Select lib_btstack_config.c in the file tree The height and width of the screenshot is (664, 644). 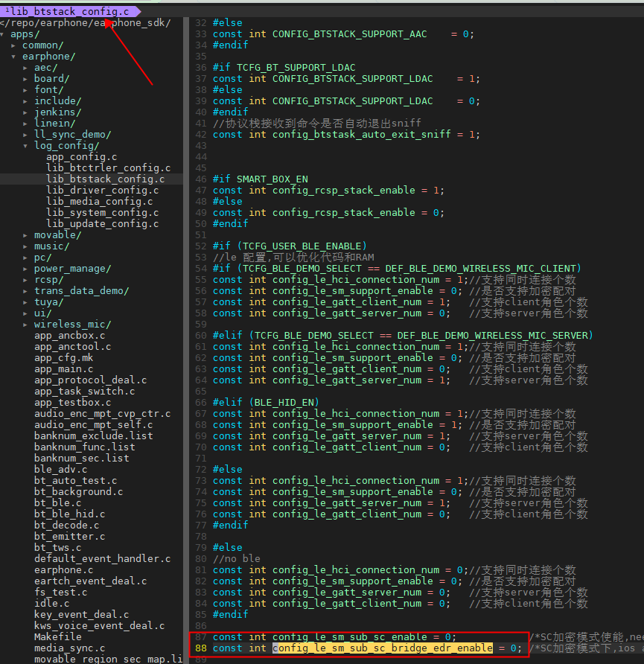click(x=106, y=179)
